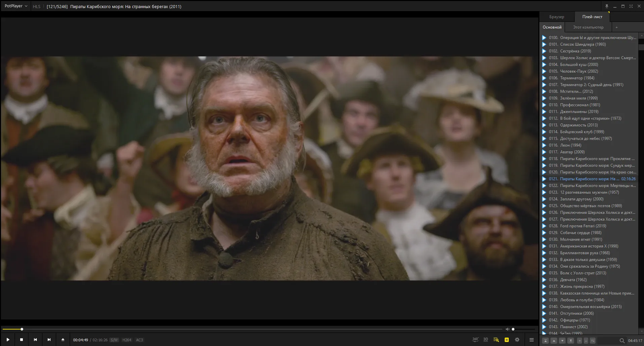Image resolution: width=644 pixels, height=346 pixels.
Task: Select the Плей-лист tab
Action: click(592, 17)
